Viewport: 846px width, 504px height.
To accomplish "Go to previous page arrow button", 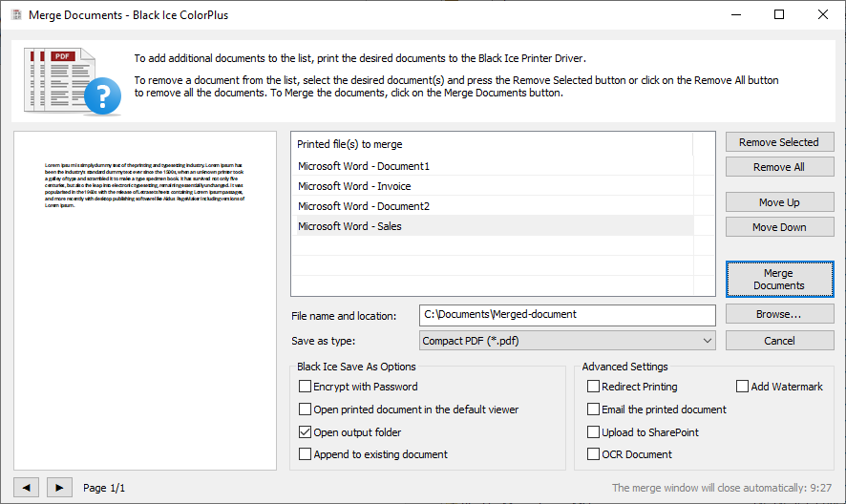I will point(27,488).
